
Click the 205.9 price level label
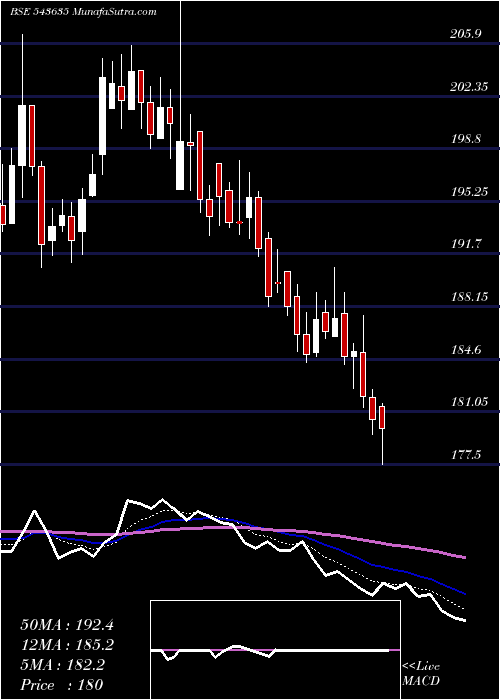click(466, 34)
